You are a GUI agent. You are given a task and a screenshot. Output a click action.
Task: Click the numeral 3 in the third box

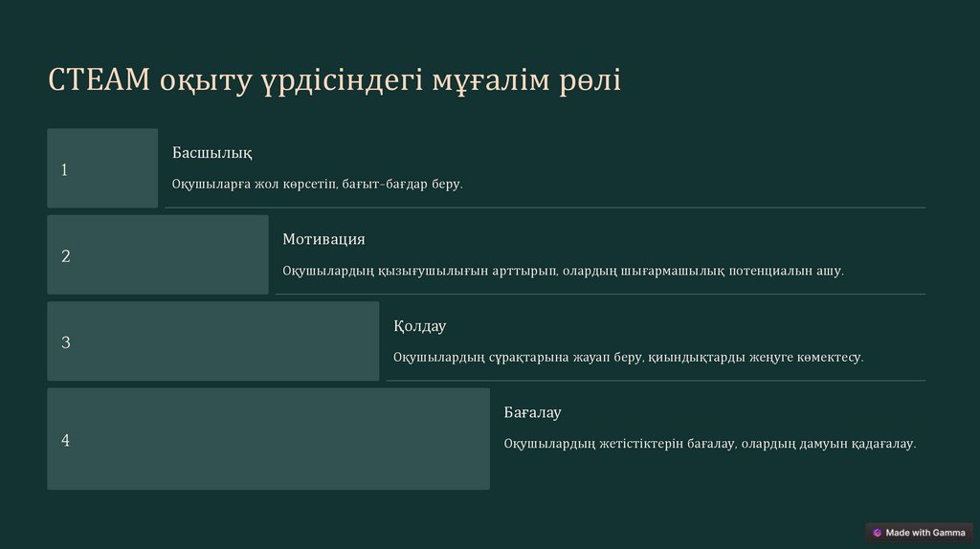click(x=65, y=342)
